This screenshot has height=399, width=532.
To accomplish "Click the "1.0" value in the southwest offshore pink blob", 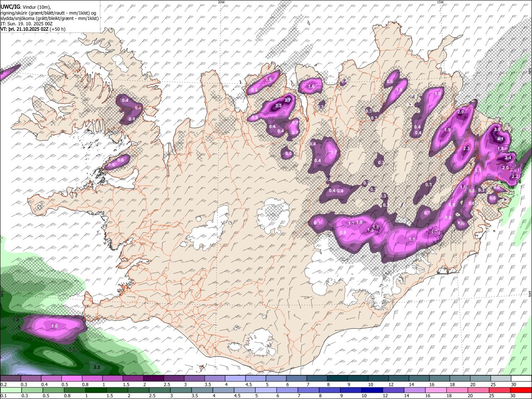I will [54, 326].
